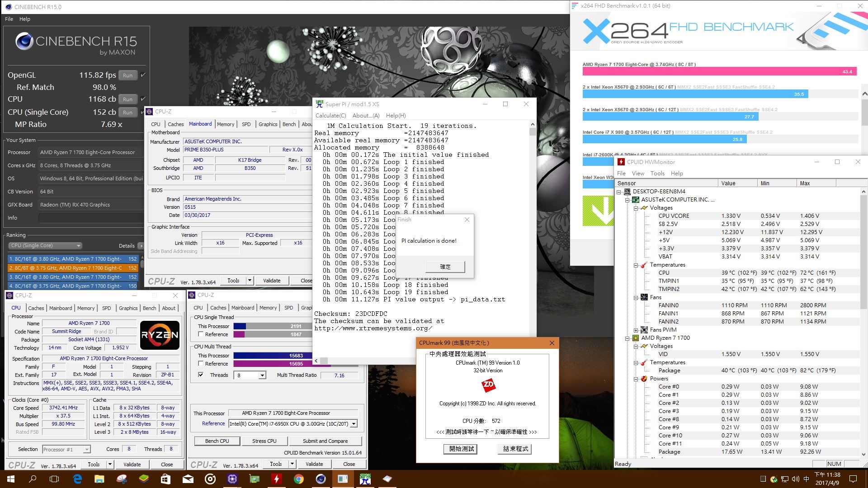This screenshot has height=488, width=868.
Task: Collapse the DESKTOP-E8EN8M4 tree node
Action: click(x=619, y=192)
